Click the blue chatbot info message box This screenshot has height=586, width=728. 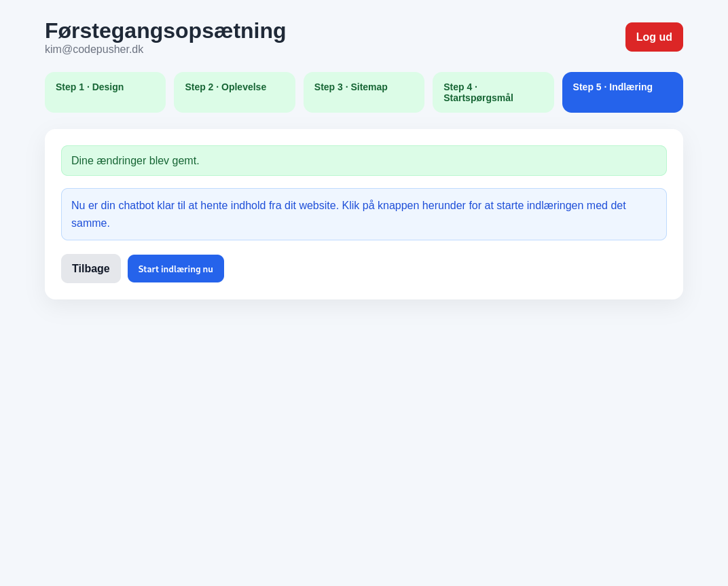(363, 214)
